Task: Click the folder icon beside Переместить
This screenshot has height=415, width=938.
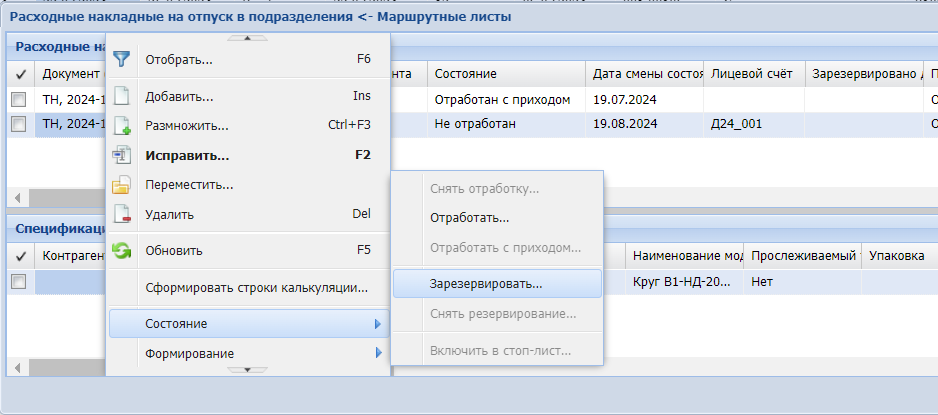Action: (x=122, y=185)
